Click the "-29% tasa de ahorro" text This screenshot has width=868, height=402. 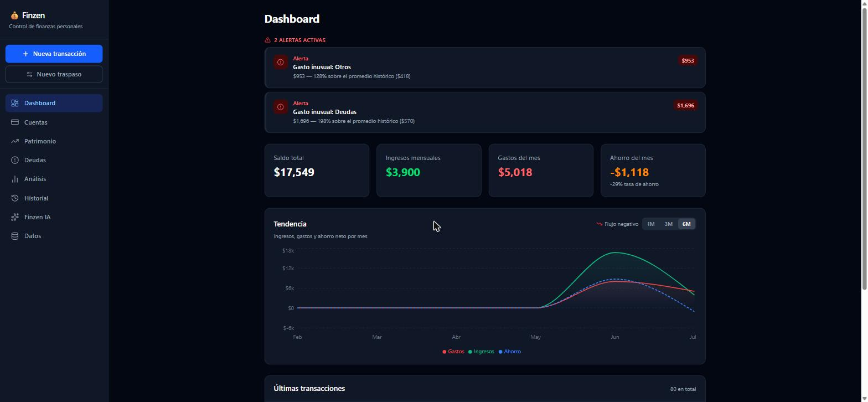pos(634,184)
